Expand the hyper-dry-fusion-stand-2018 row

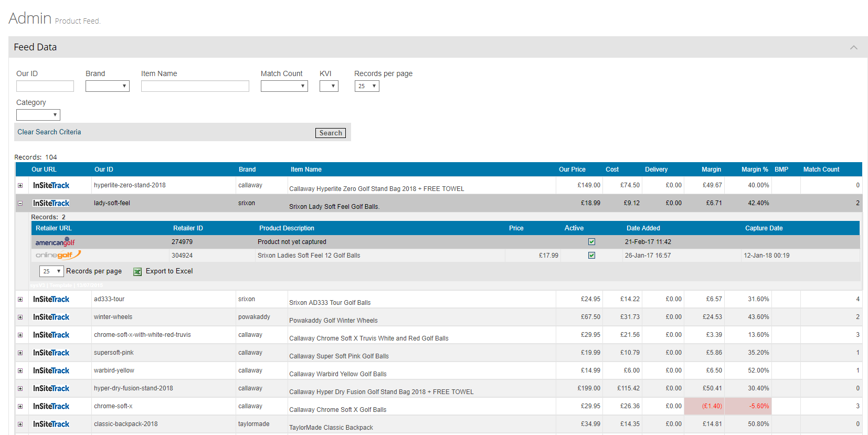(x=20, y=388)
